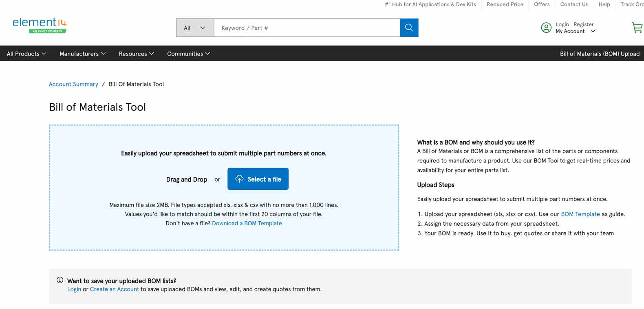Click BOM Template link in Upload Steps
The height and width of the screenshot is (309, 644).
click(580, 214)
